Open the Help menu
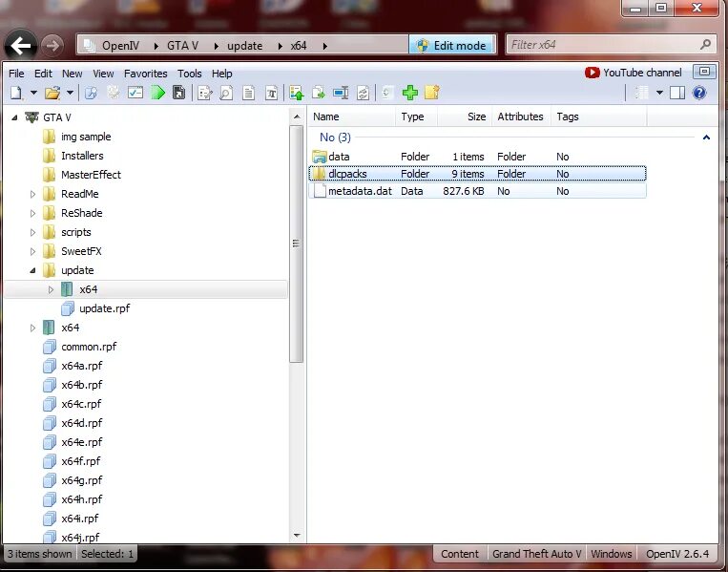 [x=222, y=74]
